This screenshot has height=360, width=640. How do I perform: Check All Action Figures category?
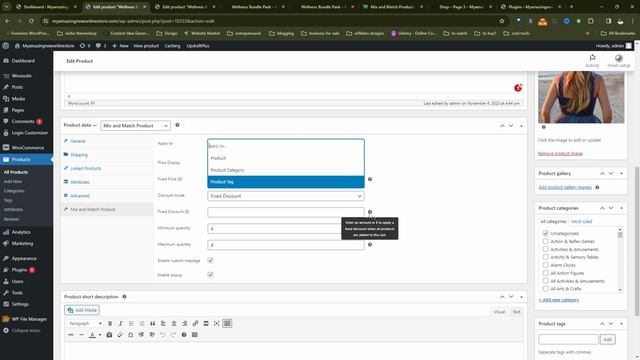546,273
